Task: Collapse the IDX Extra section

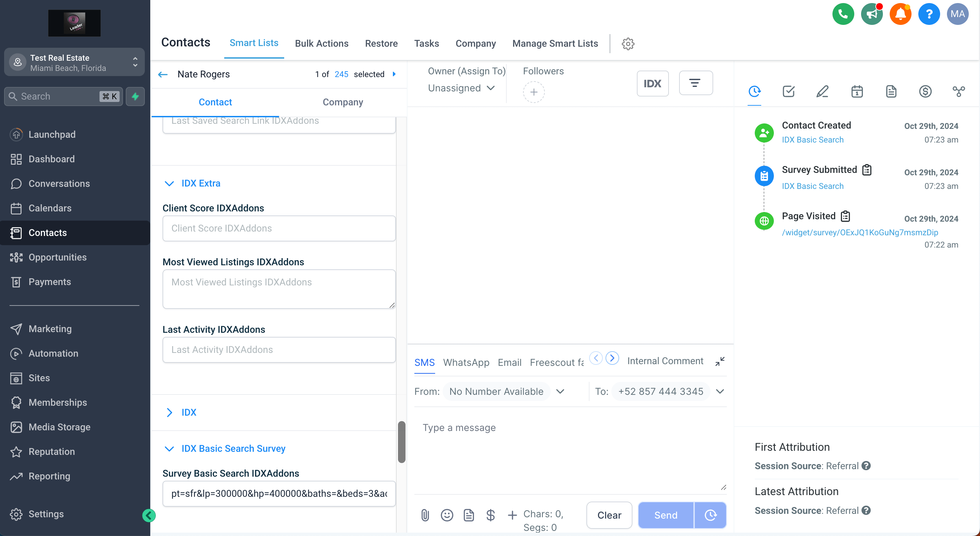Action: [x=169, y=183]
